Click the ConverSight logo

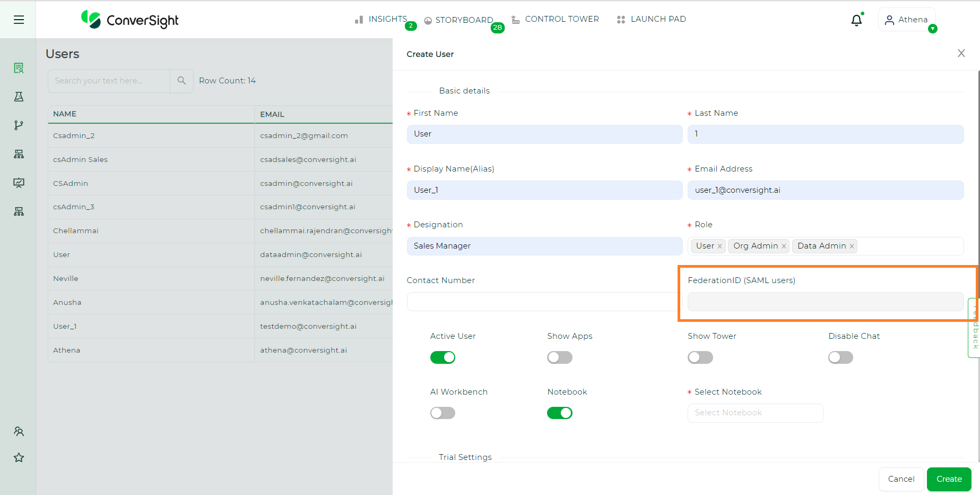[x=129, y=21]
